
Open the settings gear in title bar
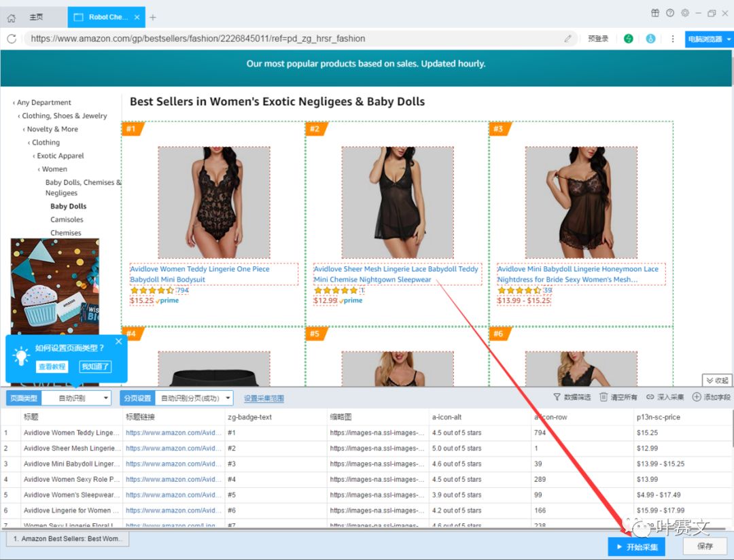point(685,13)
